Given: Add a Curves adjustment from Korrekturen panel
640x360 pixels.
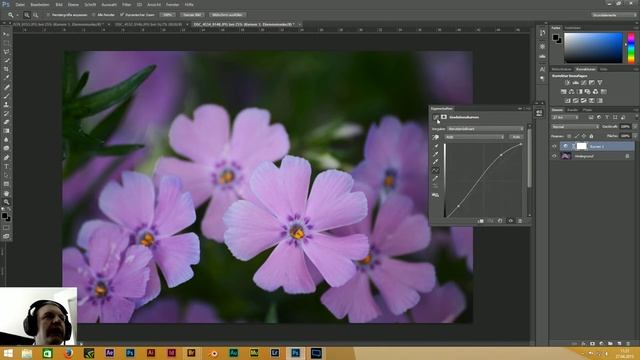Looking at the screenshot, I should 584,83.
